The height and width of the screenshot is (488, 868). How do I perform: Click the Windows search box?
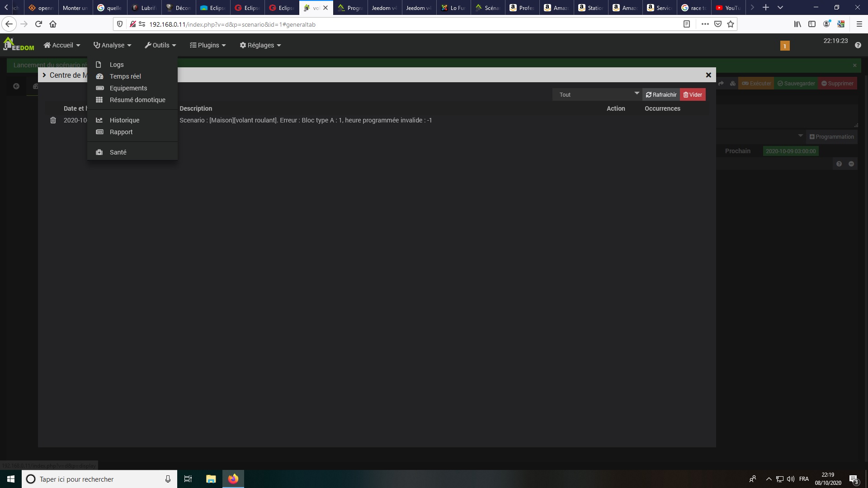coord(99,479)
